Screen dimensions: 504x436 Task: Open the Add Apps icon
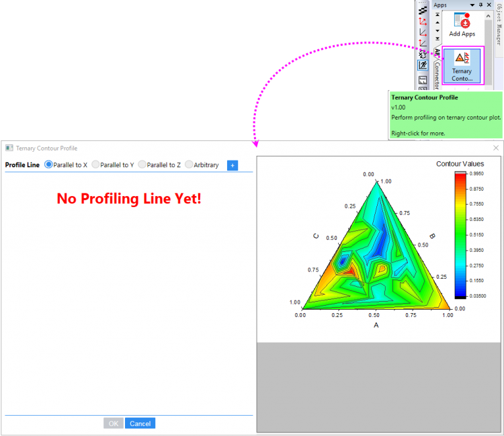(x=462, y=24)
